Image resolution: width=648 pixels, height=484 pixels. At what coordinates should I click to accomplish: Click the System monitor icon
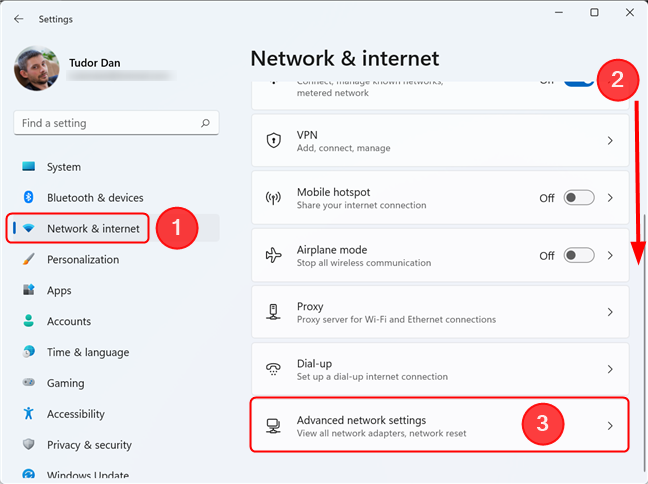coord(29,167)
